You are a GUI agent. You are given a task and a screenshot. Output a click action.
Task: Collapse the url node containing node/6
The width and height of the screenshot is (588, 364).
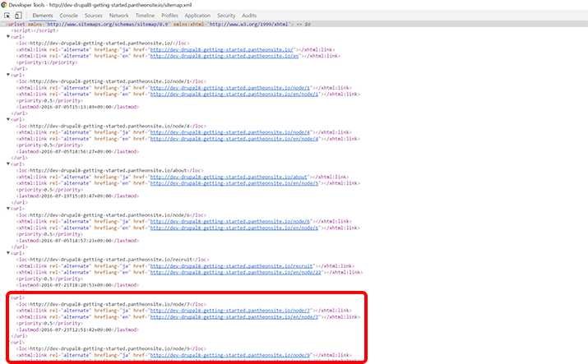pyautogui.click(x=8, y=209)
